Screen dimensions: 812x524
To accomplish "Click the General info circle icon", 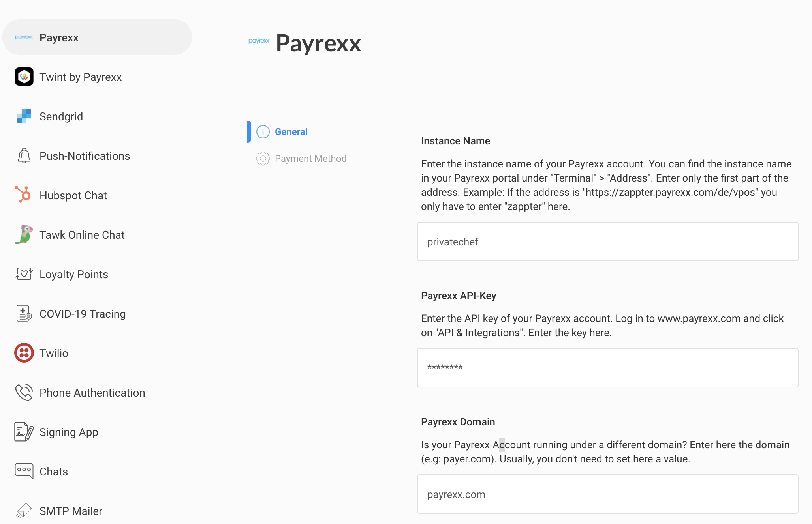I will click(x=263, y=132).
